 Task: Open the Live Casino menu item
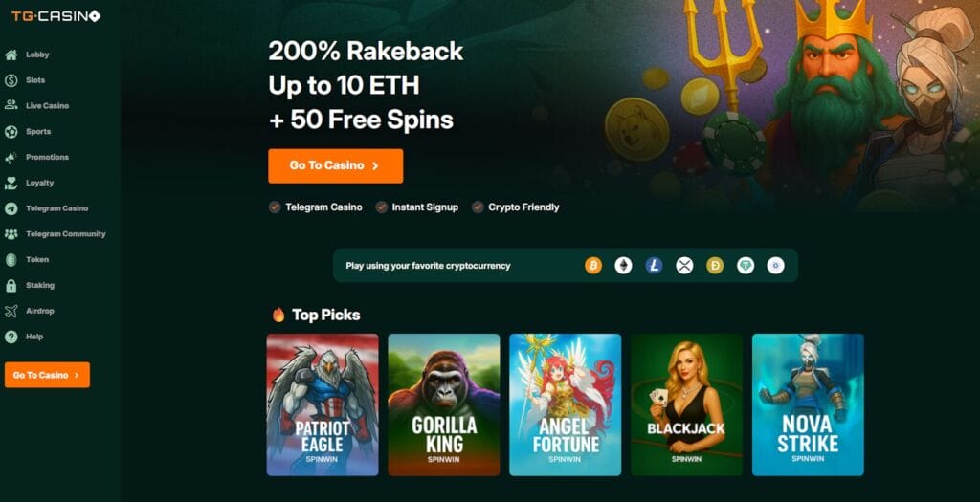37,106
